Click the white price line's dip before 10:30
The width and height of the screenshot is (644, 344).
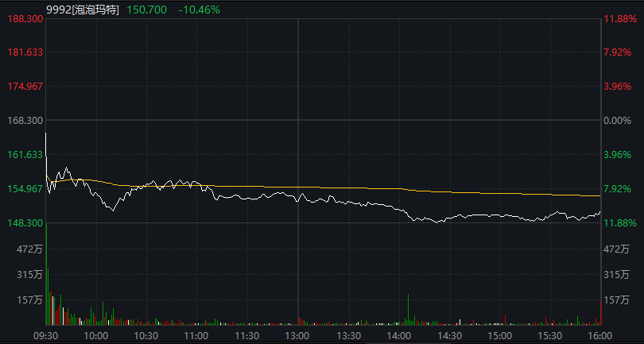click(x=113, y=210)
